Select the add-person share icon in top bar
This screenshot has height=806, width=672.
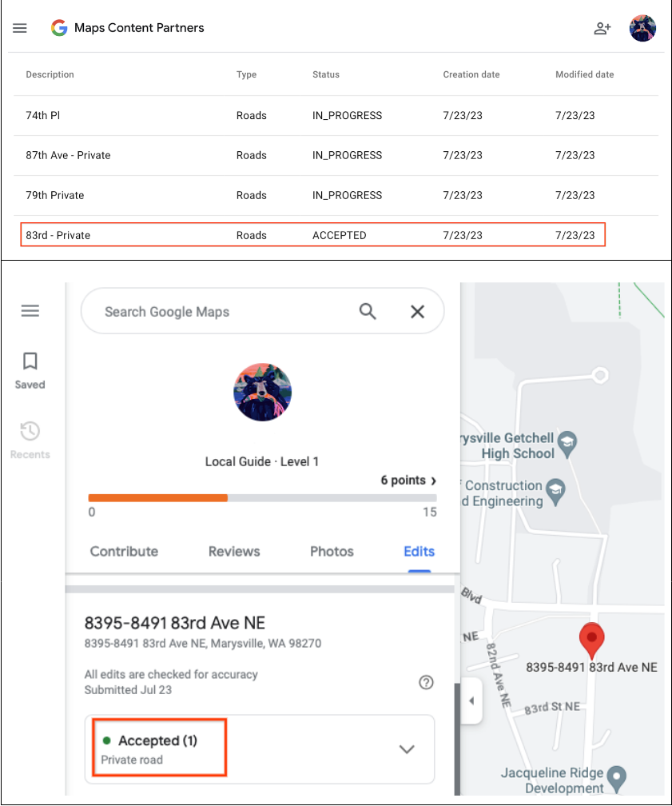pyautogui.click(x=603, y=27)
